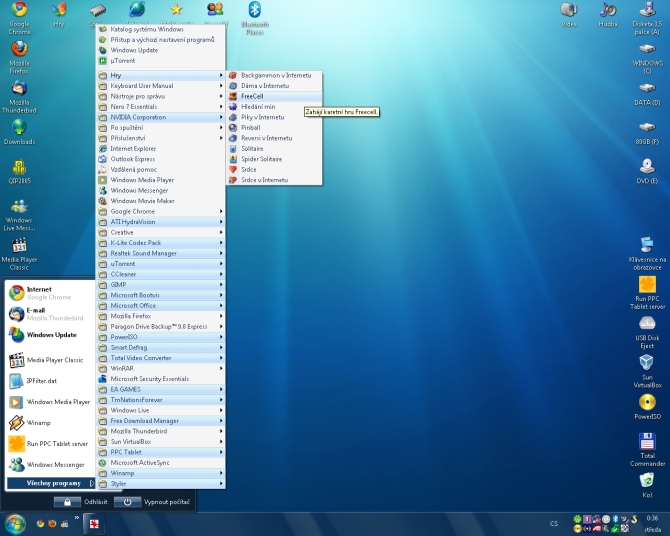The image size is (670, 536).
Task: Open Spider Solitaire game
Action: (261, 159)
